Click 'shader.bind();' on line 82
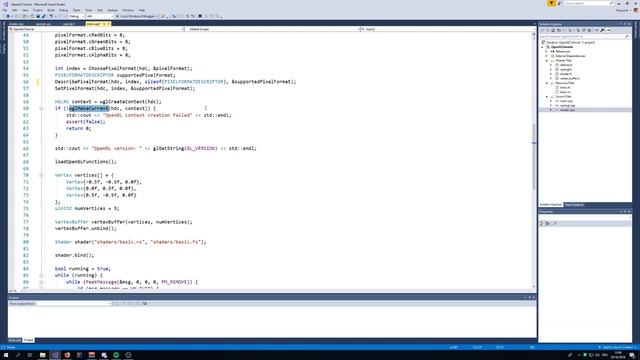The image size is (640, 360). click(x=74, y=256)
